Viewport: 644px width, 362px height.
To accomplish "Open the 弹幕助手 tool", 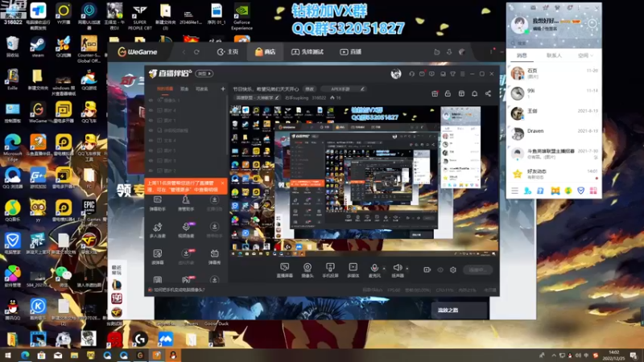I will [157, 204].
